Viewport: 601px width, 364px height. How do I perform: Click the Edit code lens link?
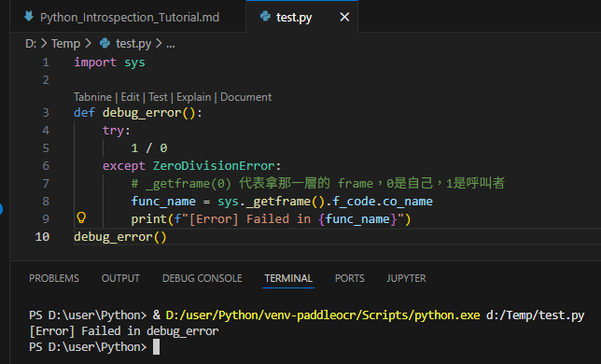[x=130, y=97]
